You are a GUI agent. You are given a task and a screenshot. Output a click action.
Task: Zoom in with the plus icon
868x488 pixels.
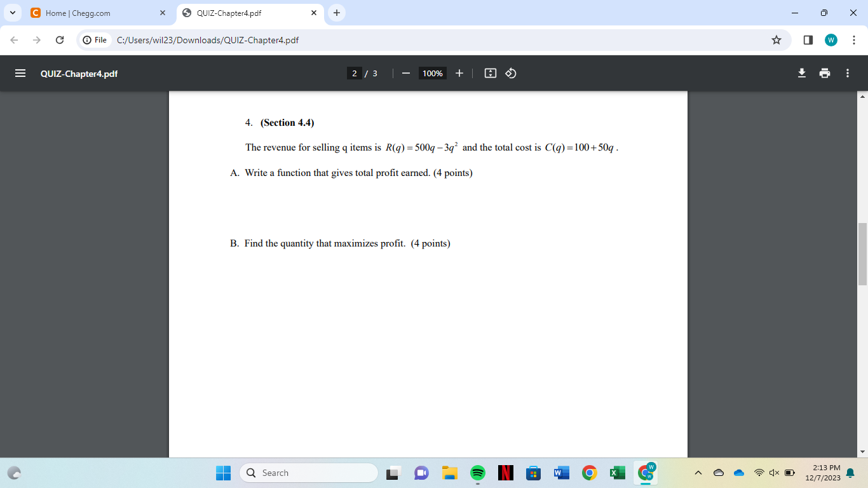[x=459, y=73]
